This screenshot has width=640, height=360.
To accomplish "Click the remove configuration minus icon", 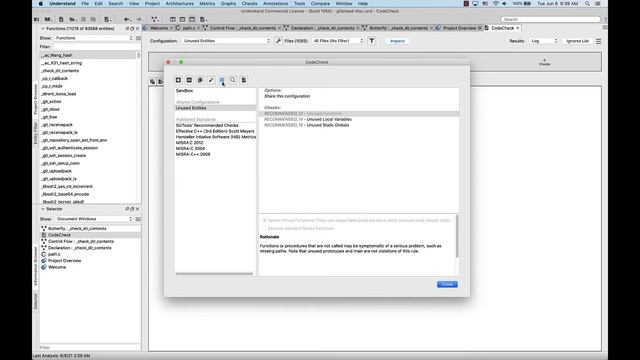I will click(x=189, y=80).
